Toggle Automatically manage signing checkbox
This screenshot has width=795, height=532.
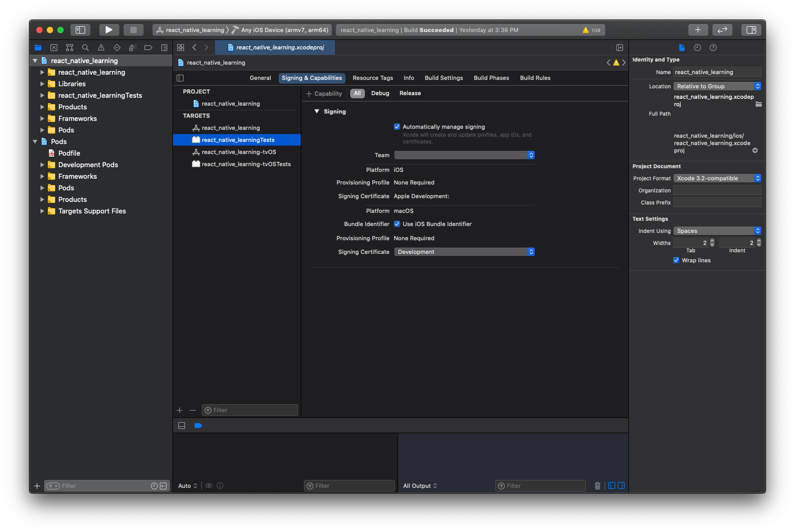pyautogui.click(x=397, y=127)
